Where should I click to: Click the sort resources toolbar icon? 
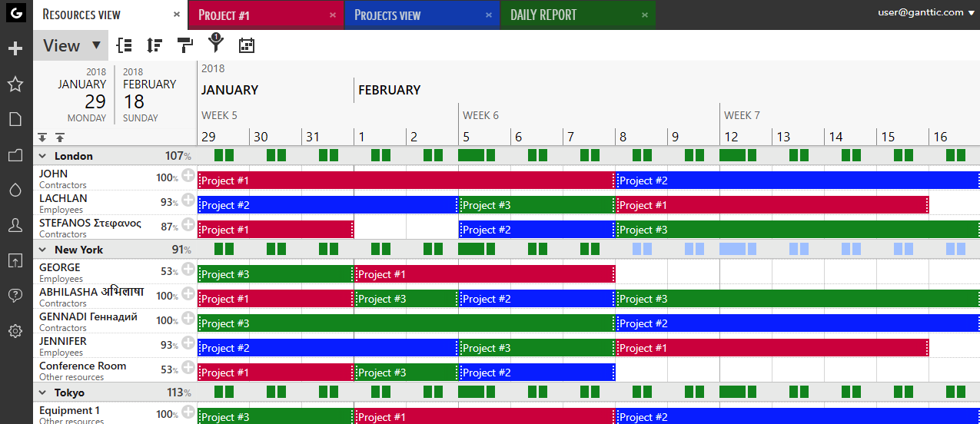point(154,45)
